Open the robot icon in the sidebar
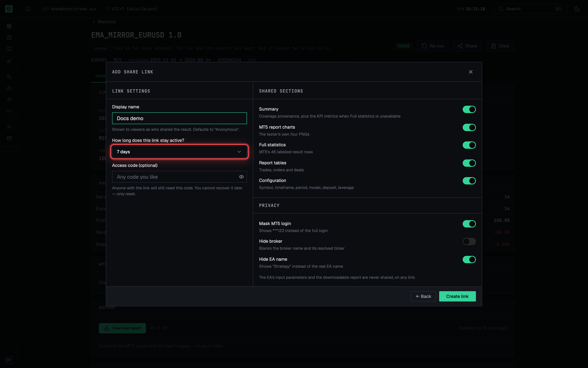The height and width of the screenshot is (368, 588). tap(9, 88)
